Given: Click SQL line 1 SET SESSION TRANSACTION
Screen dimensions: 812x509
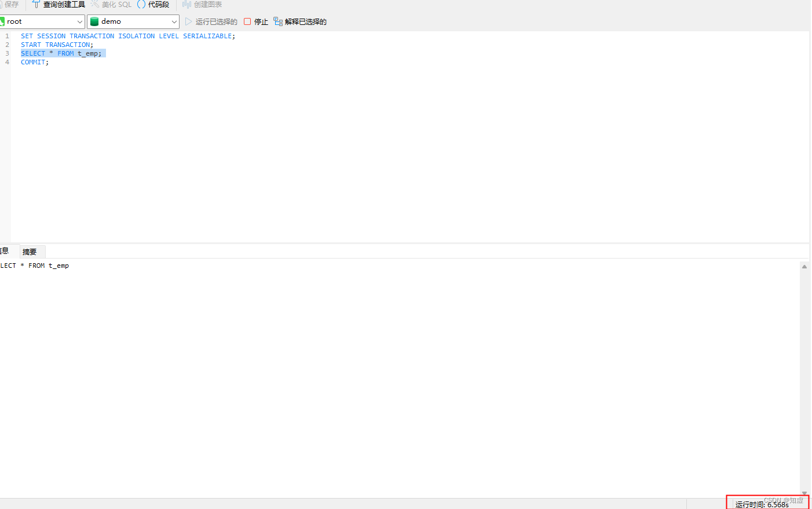Looking at the screenshot, I should click(x=128, y=36).
